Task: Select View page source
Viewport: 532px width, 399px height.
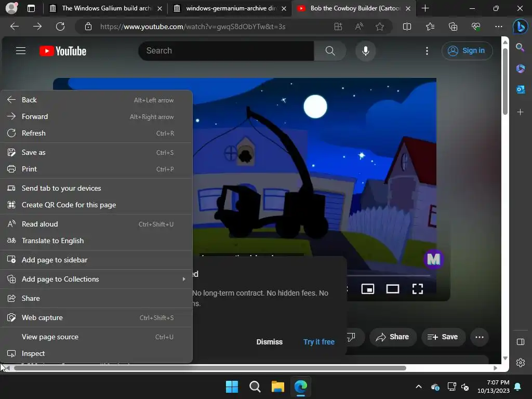Action: (x=96, y=337)
